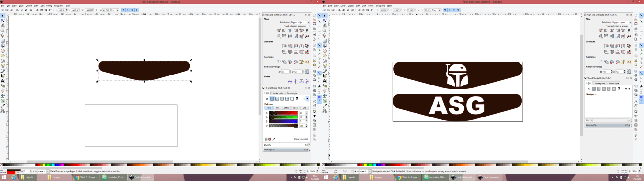Switch to HSL color mode in left window
Screen dimensions: 644x181
pyautogui.click(x=278, y=108)
